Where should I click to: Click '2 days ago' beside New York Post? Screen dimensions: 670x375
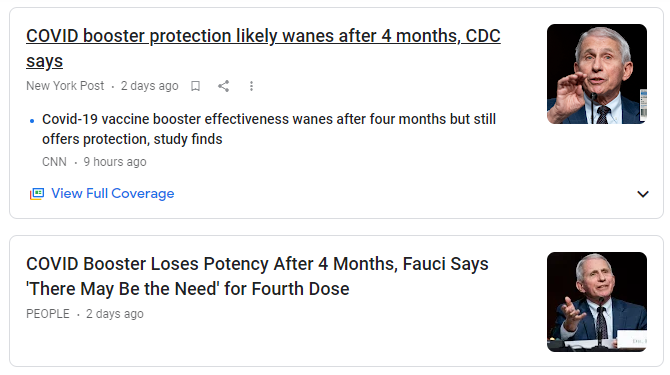pos(150,86)
